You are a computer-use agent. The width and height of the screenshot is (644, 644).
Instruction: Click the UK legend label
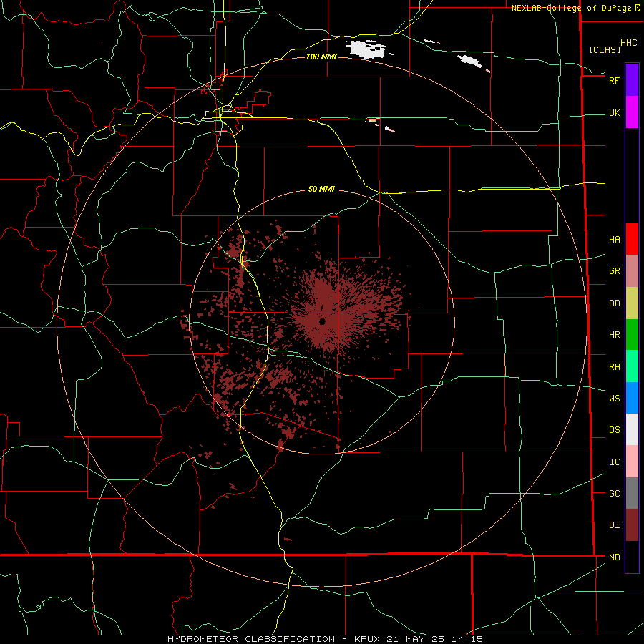click(614, 112)
